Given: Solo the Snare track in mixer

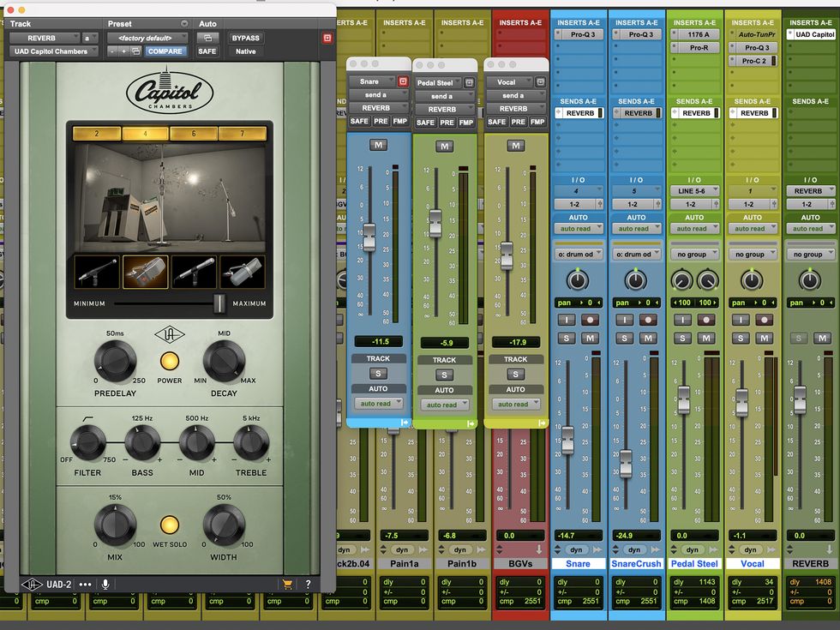Looking at the screenshot, I should (x=567, y=338).
